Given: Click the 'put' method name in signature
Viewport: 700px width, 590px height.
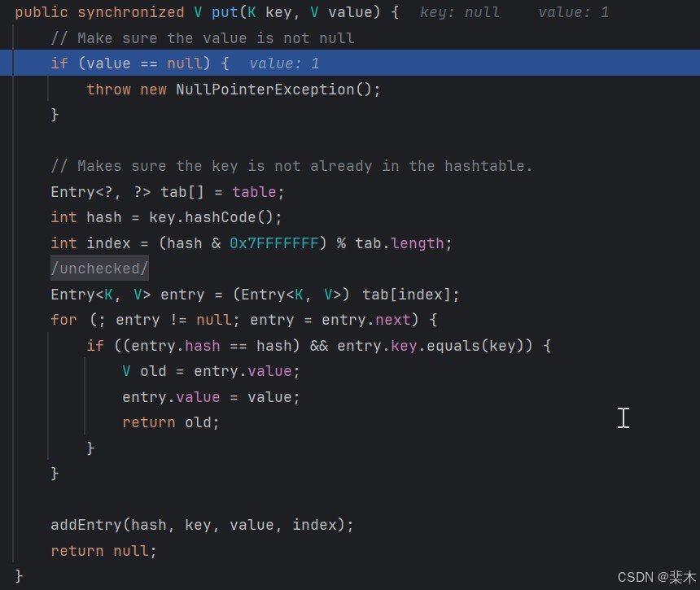Looking at the screenshot, I should tap(225, 12).
